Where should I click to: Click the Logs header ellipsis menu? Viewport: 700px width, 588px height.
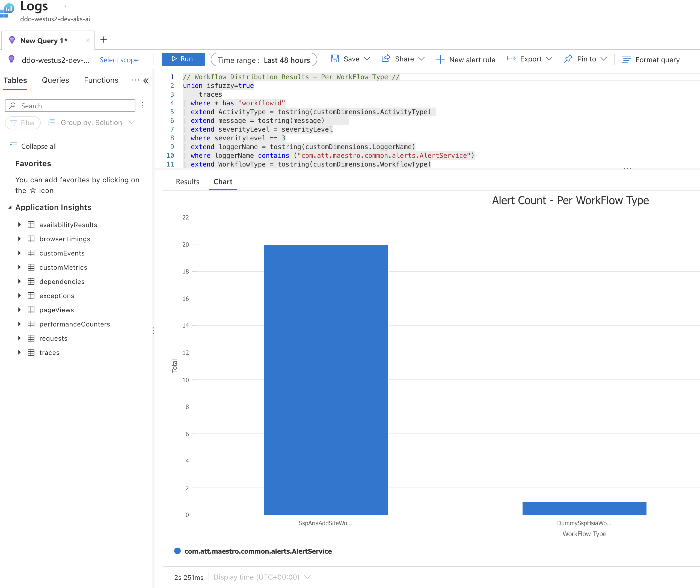pos(65,6)
